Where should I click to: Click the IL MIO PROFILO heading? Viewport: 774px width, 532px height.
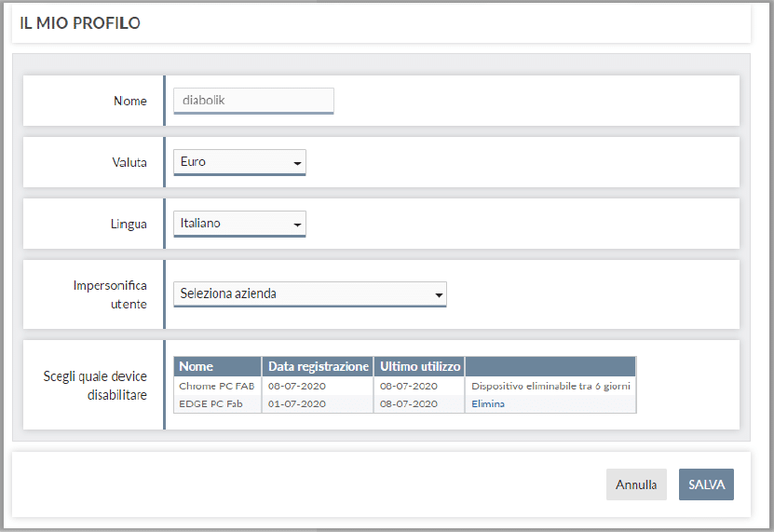pos(80,22)
